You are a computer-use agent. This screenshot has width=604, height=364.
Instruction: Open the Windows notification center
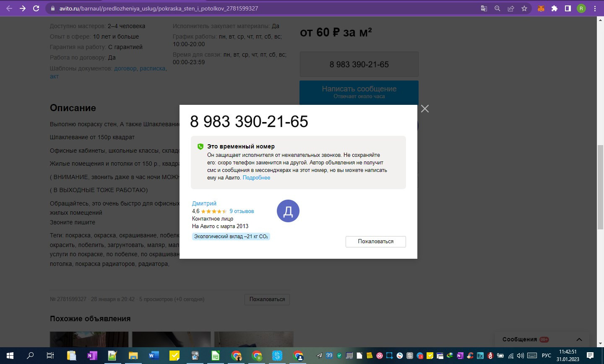pos(590,356)
